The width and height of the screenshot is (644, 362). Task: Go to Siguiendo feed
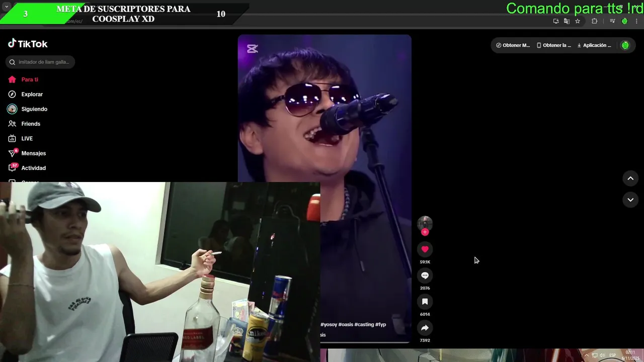coord(34,109)
